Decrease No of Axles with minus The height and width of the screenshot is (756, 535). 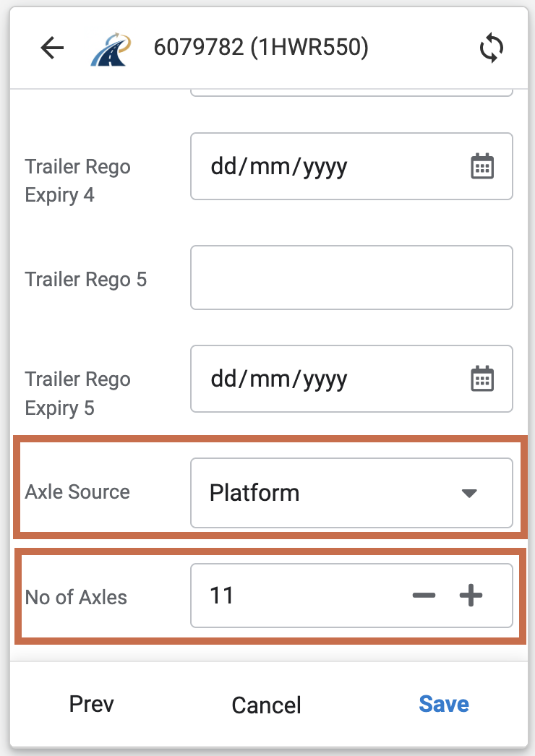tap(424, 596)
